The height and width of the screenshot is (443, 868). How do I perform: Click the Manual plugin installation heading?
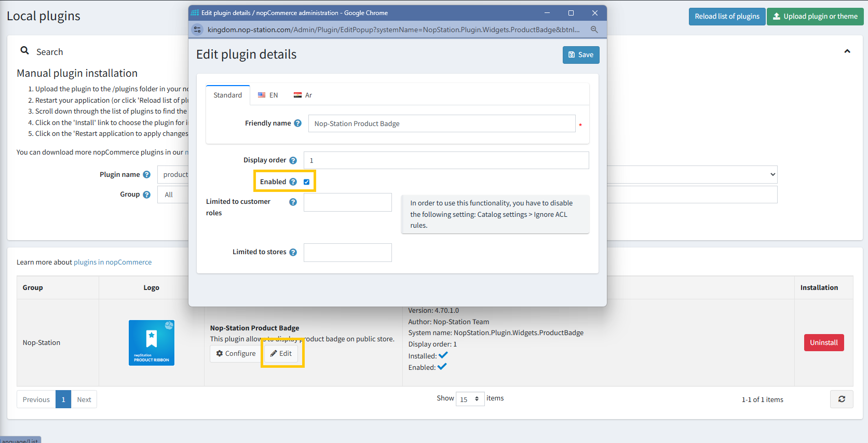77,73
